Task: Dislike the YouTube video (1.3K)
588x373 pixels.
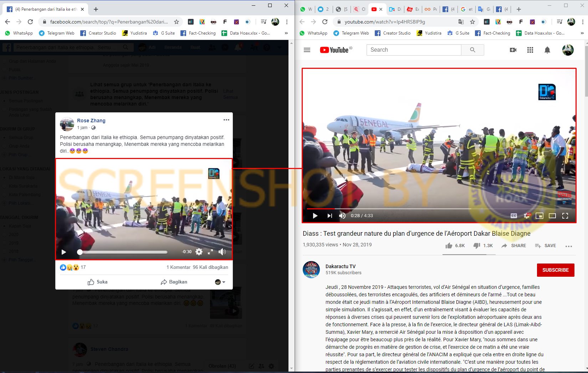Action: point(483,246)
